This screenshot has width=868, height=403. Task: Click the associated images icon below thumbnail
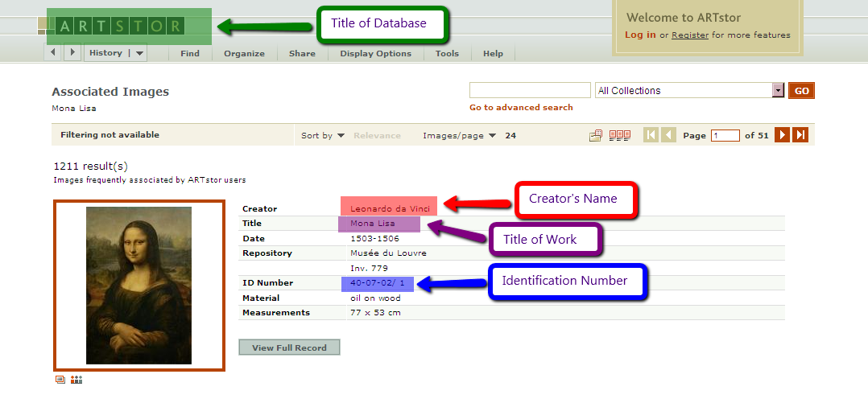(x=77, y=380)
